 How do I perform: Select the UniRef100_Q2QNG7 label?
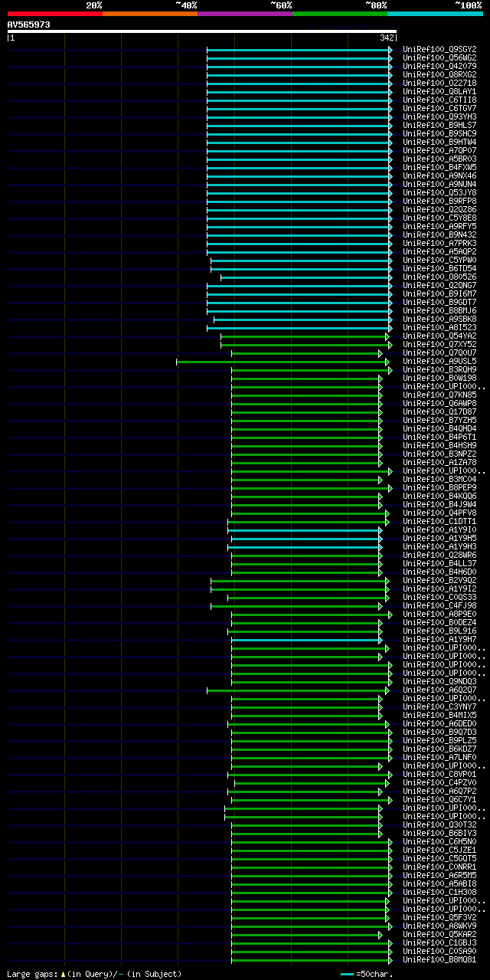(x=439, y=285)
